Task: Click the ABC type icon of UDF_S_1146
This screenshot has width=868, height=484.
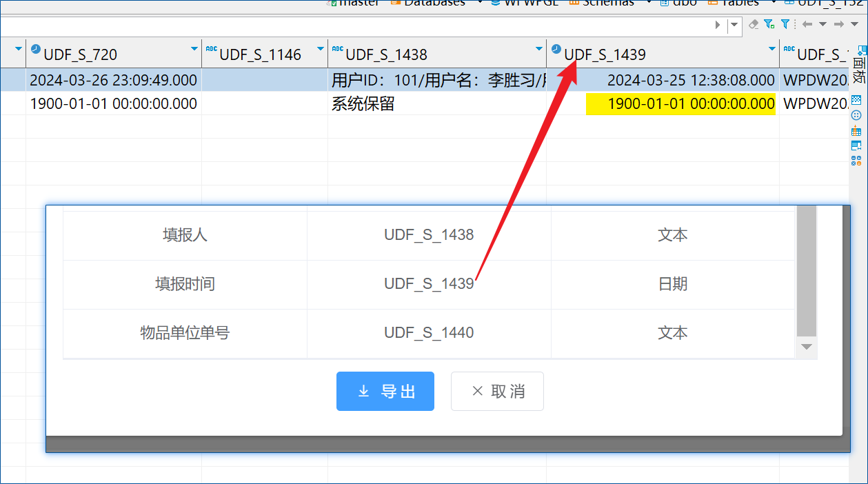Action: click(212, 48)
